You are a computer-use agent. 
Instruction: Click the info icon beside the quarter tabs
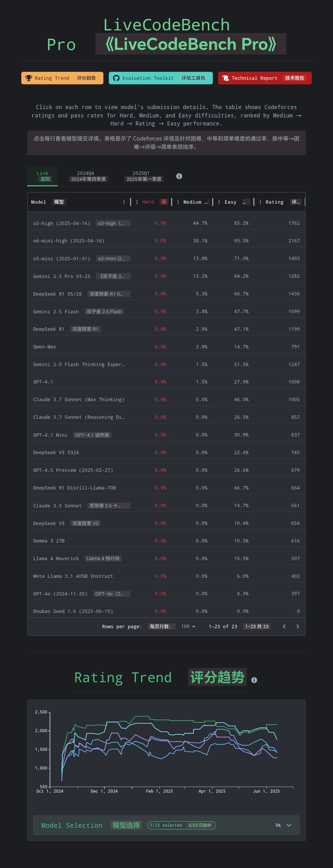(179, 176)
